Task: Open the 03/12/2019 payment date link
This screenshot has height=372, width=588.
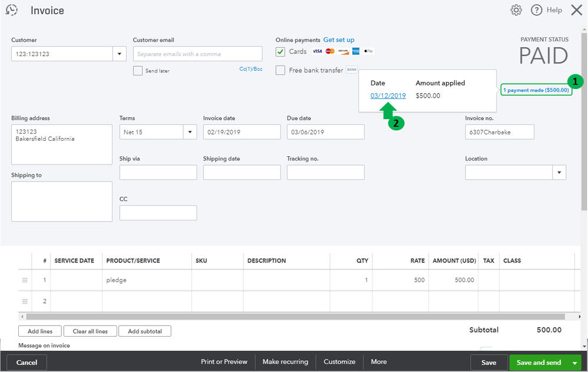Action: [388, 96]
